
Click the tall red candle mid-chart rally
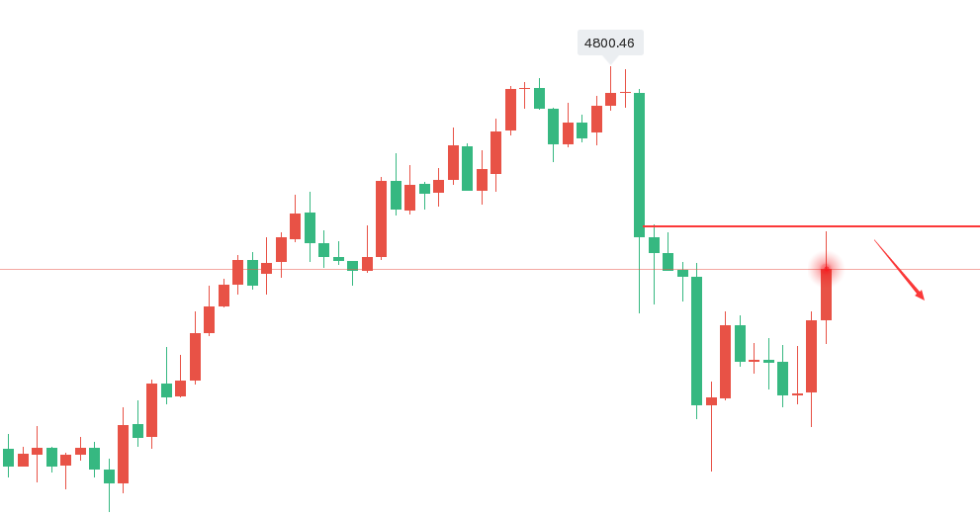point(381,218)
